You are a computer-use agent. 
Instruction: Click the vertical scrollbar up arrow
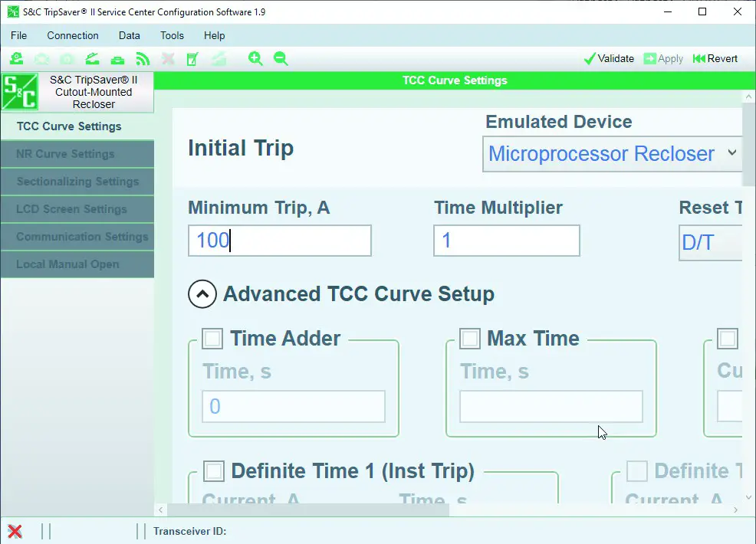pyautogui.click(x=749, y=97)
